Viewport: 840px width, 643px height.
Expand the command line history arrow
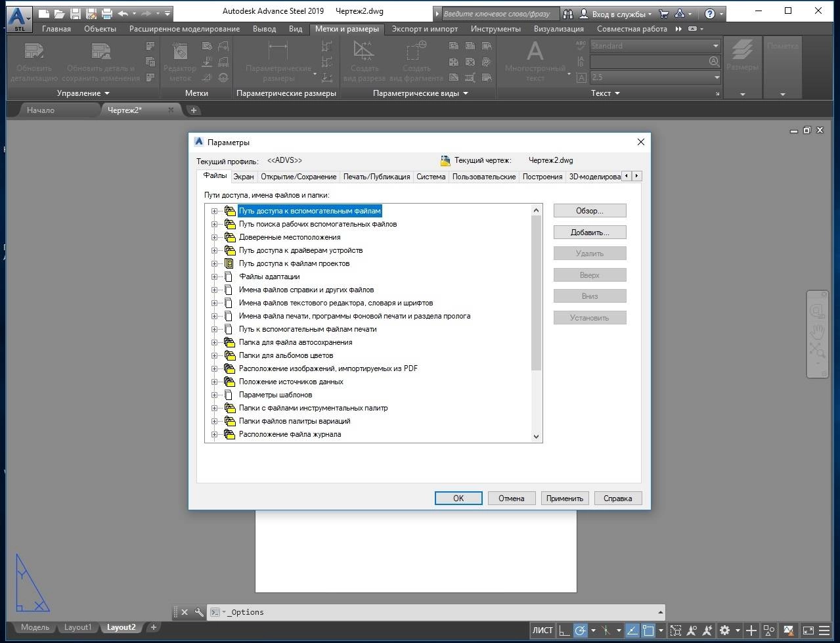(659, 612)
